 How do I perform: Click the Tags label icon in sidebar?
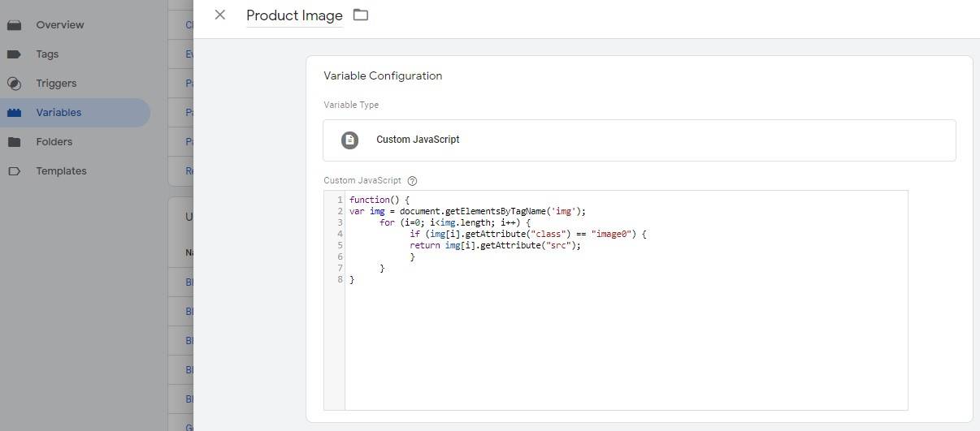(x=14, y=54)
